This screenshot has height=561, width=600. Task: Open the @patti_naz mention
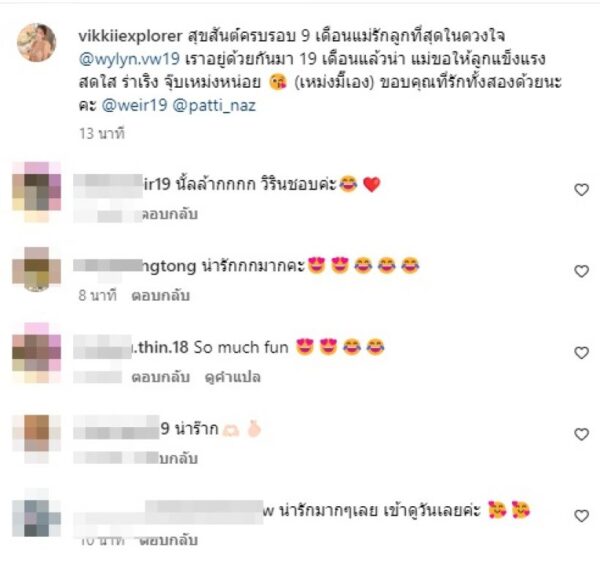(x=214, y=106)
